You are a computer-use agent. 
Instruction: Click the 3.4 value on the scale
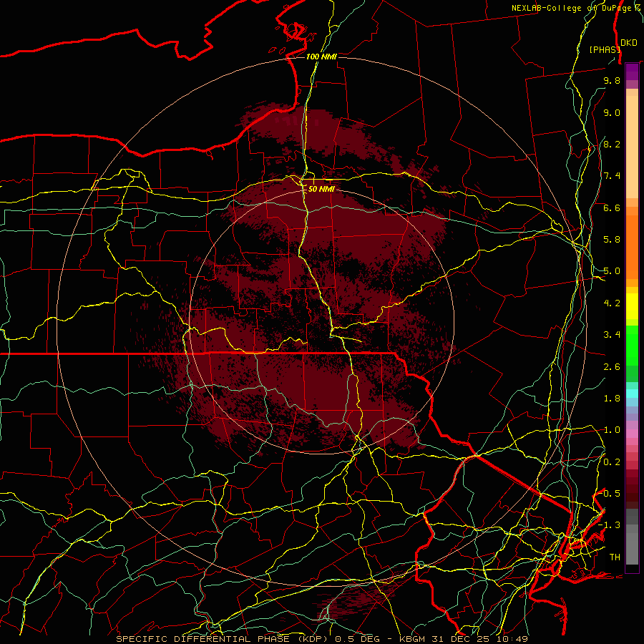[x=612, y=335]
